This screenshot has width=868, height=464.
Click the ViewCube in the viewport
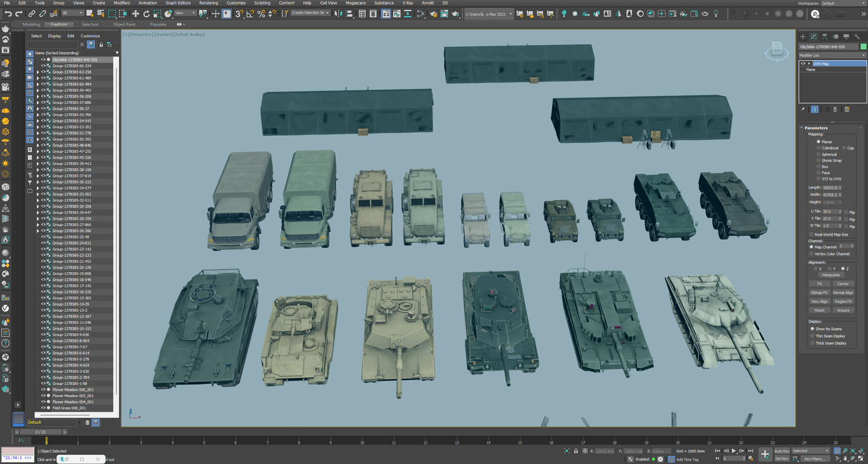pyautogui.click(x=776, y=51)
